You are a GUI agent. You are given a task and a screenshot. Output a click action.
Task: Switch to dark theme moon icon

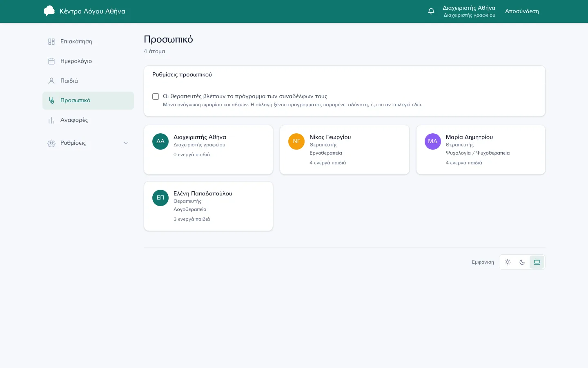[522, 262]
